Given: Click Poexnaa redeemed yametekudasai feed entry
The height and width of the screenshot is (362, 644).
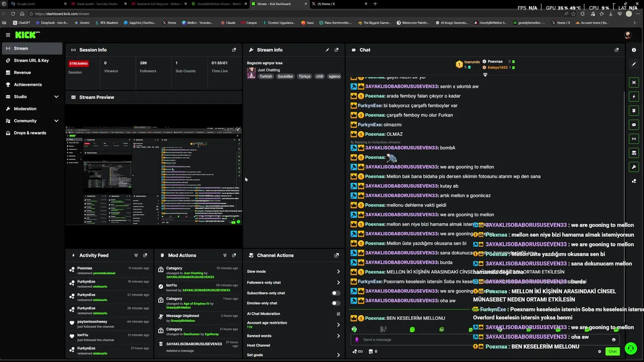Looking at the screenshot, I should pos(109,270).
